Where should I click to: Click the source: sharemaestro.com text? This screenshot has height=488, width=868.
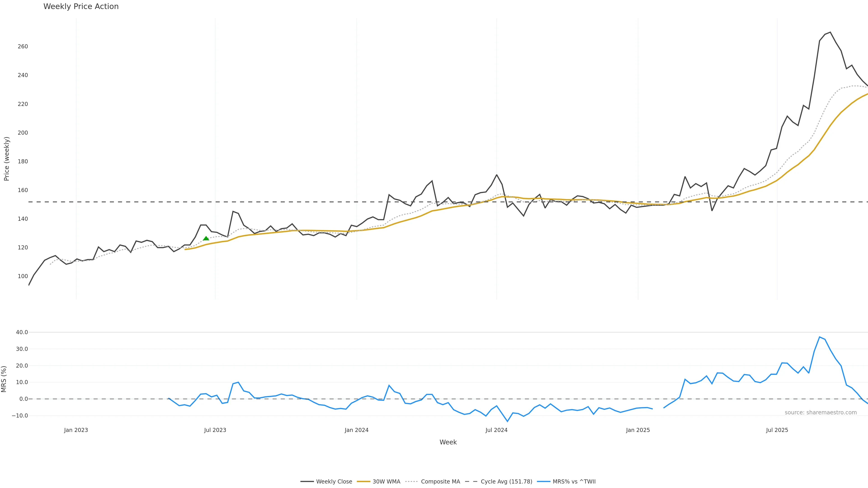821,413
